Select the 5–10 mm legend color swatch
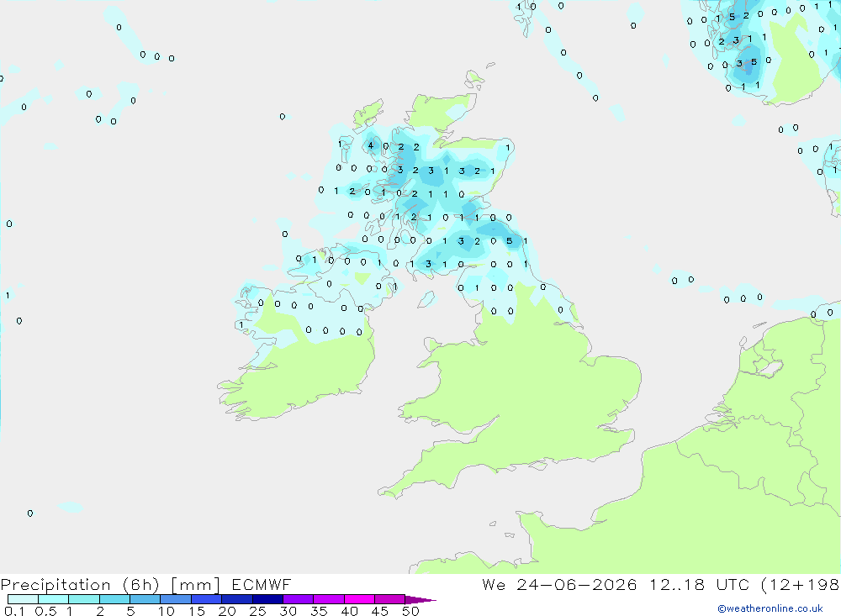841x616 pixels. pos(145,599)
